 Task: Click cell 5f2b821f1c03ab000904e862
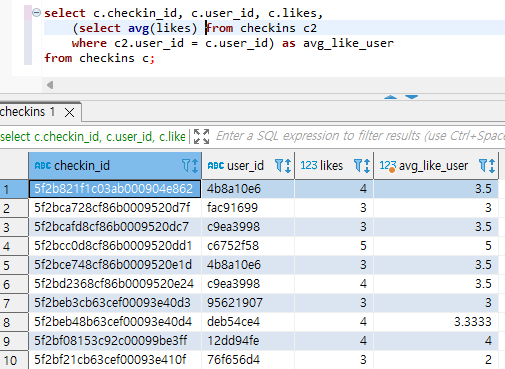click(115, 189)
